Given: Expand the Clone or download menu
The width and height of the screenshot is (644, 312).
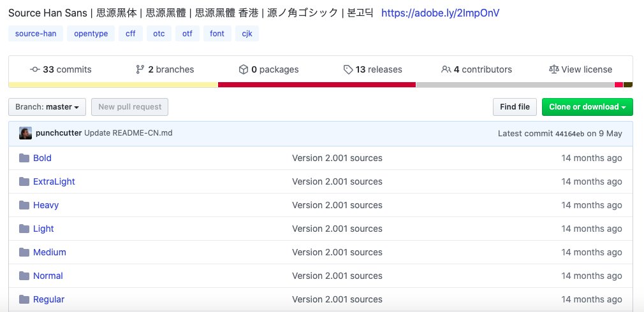Looking at the screenshot, I should [587, 107].
